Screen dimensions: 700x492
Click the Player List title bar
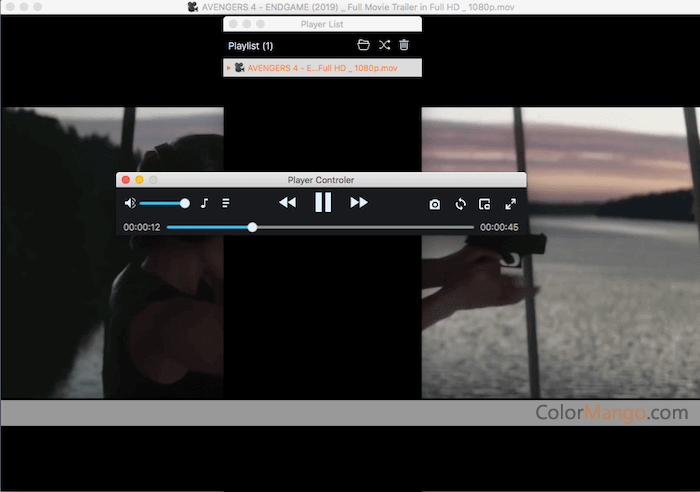click(x=322, y=24)
